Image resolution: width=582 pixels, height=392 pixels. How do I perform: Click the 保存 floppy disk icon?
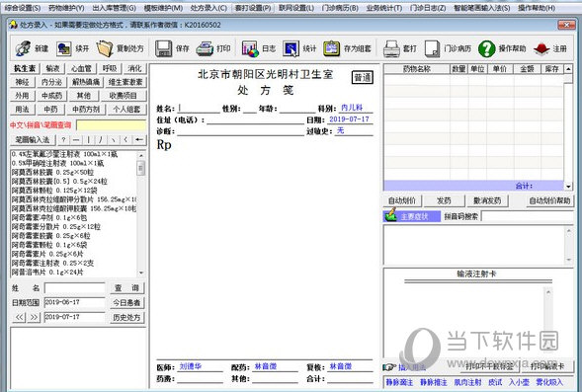coord(163,48)
